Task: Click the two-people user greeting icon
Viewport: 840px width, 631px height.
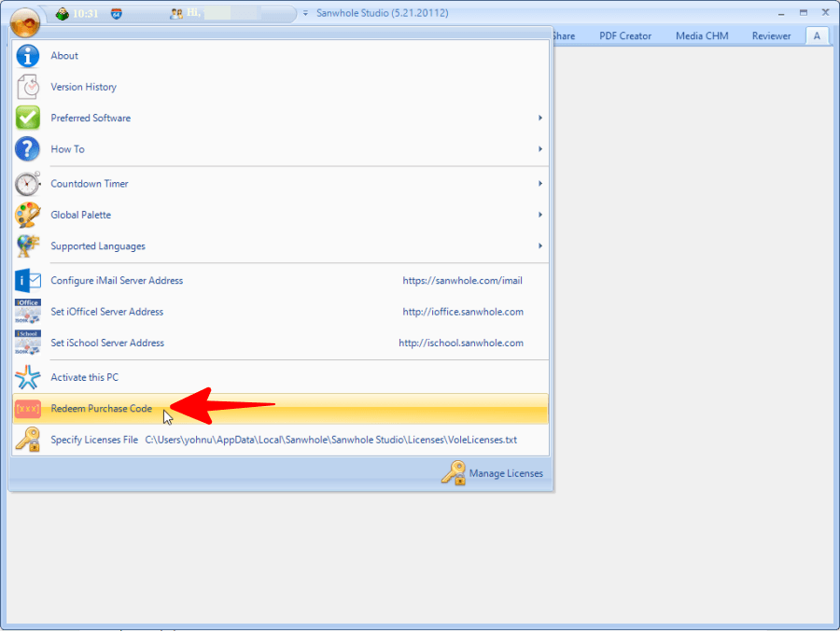Action: click(175, 14)
